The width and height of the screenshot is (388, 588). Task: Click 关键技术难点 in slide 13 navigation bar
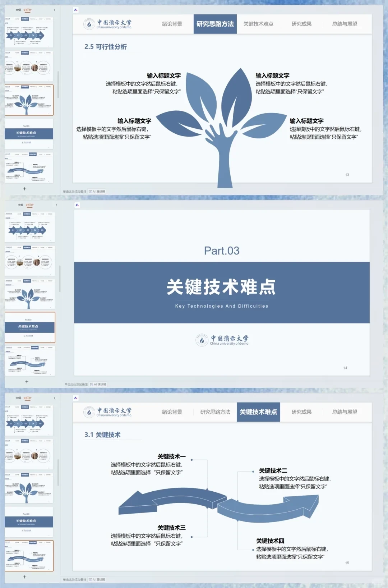[258, 24]
